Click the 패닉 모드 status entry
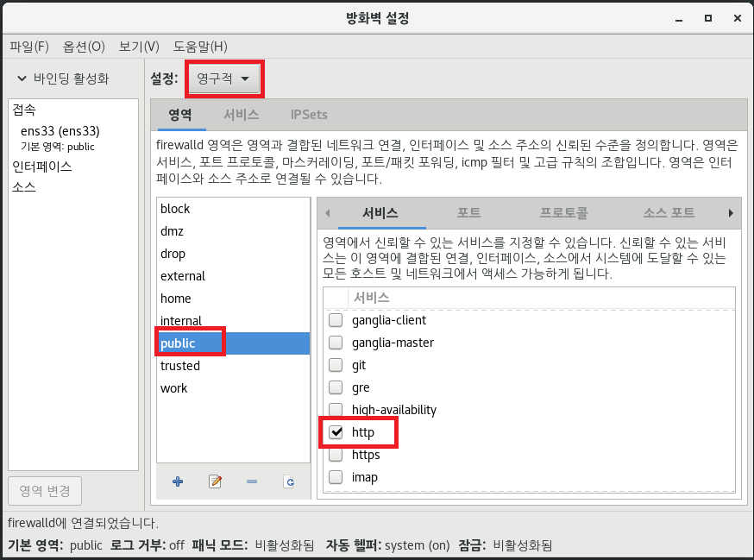Viewport: 754px width, 560px height. click(x=253, y=545)
